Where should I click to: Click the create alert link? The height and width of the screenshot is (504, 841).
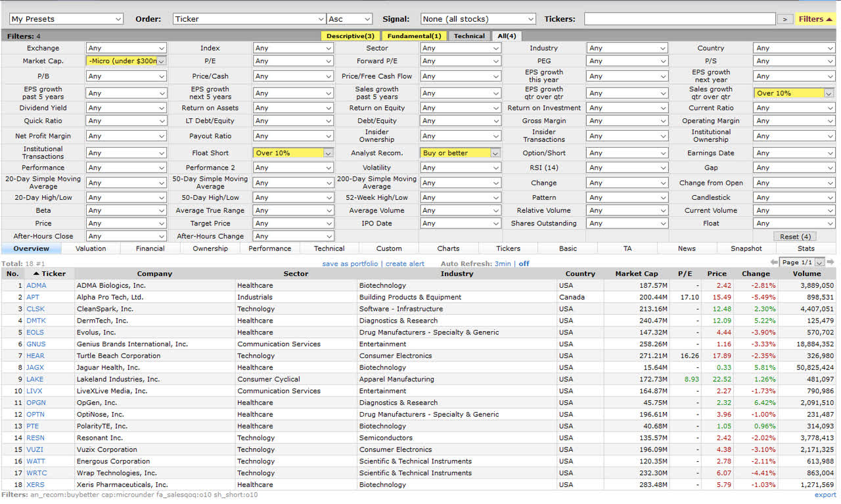405,263
